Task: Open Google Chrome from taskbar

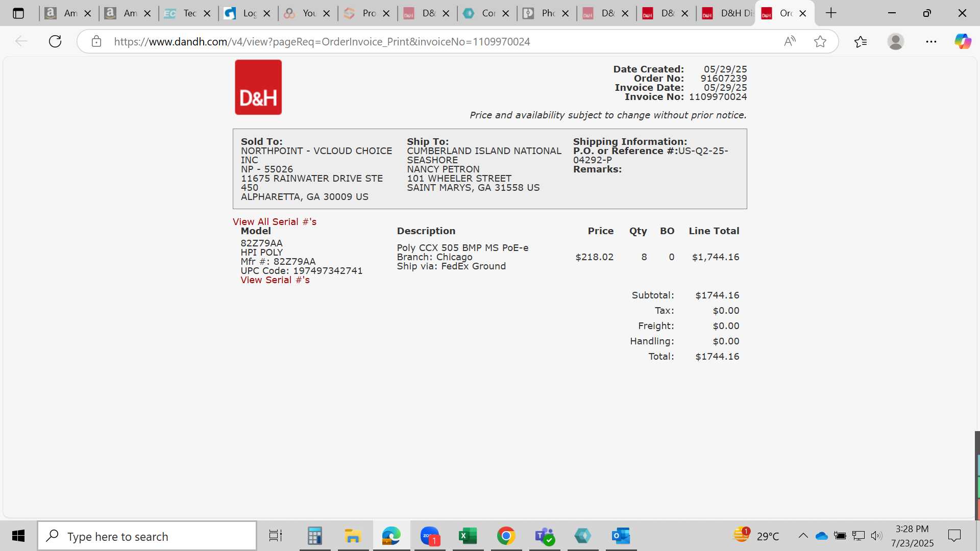Action: pos(506,536)
